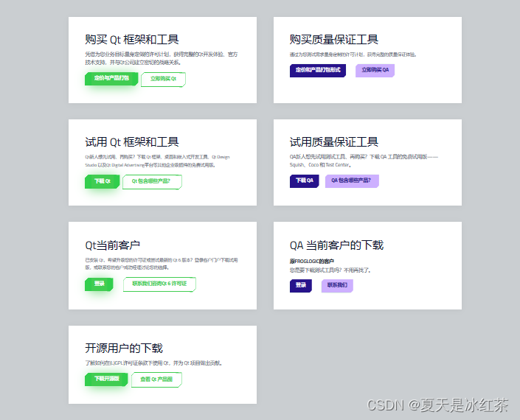Select the heading 开源用户的下载
The width and height of the screenshot is (520, 420).
[x=124, y=349]
